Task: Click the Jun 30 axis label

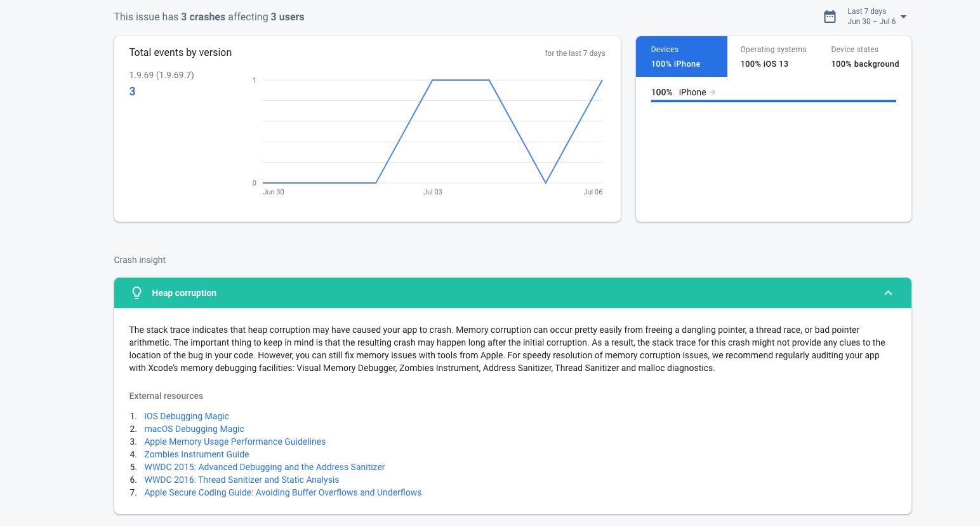Action: point(274,192)
